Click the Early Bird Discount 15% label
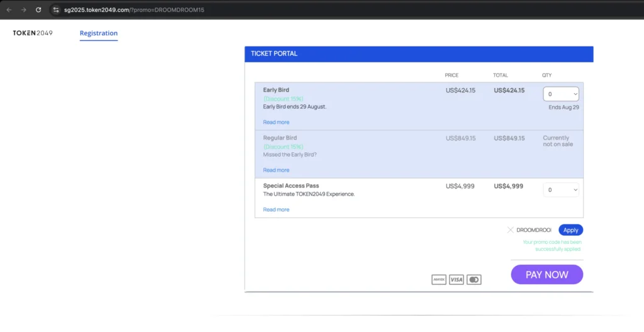Image resolution: width=644 pixels, height=332 pixels. point(283,99)
